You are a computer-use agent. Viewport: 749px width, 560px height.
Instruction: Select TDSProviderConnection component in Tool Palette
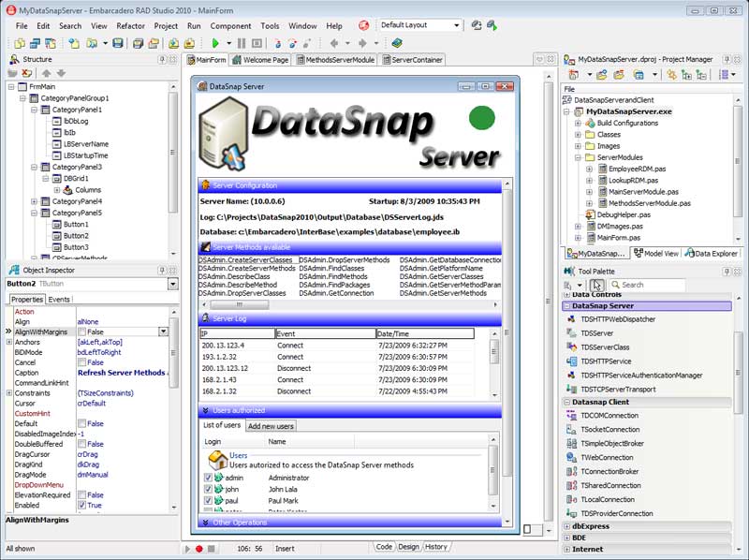click(617, 514)
